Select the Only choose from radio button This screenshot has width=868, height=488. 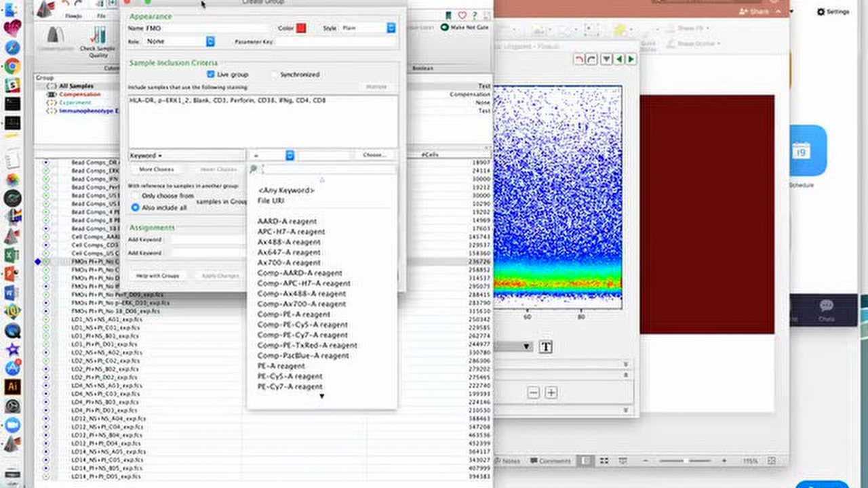pyautogui.click(x=136, y=196)
